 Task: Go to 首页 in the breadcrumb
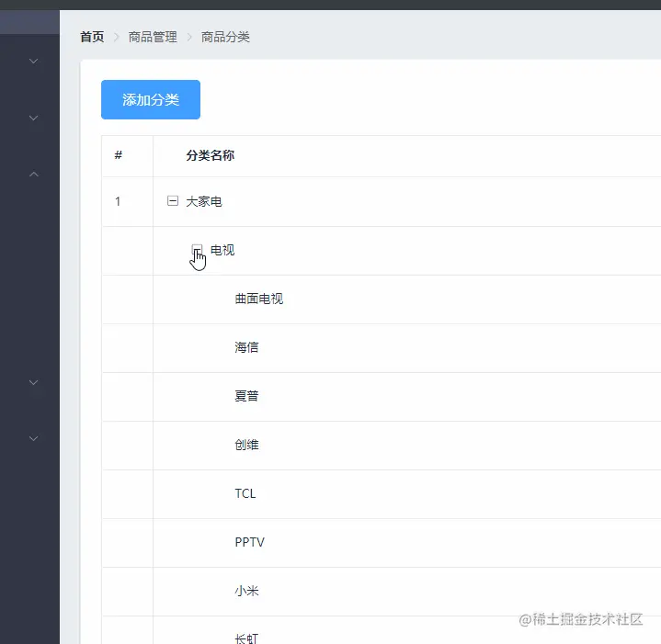(x=92, y=37)
